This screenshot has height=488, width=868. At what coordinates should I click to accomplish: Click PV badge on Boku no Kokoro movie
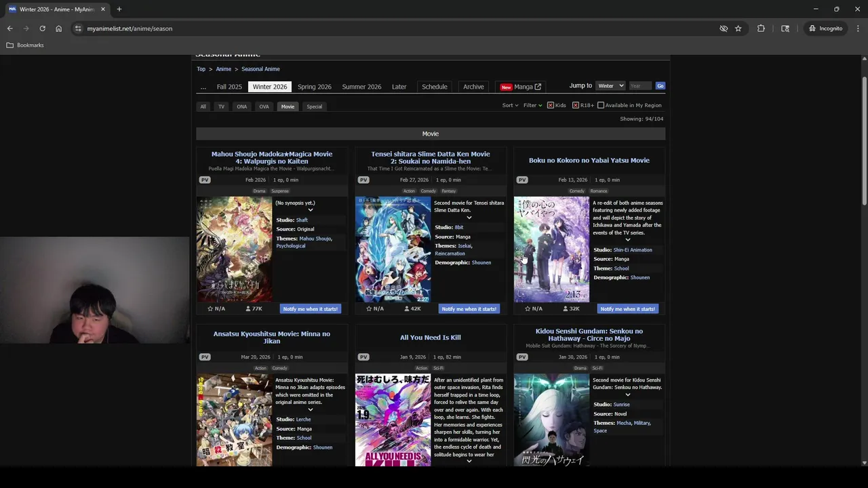point(522,180)
